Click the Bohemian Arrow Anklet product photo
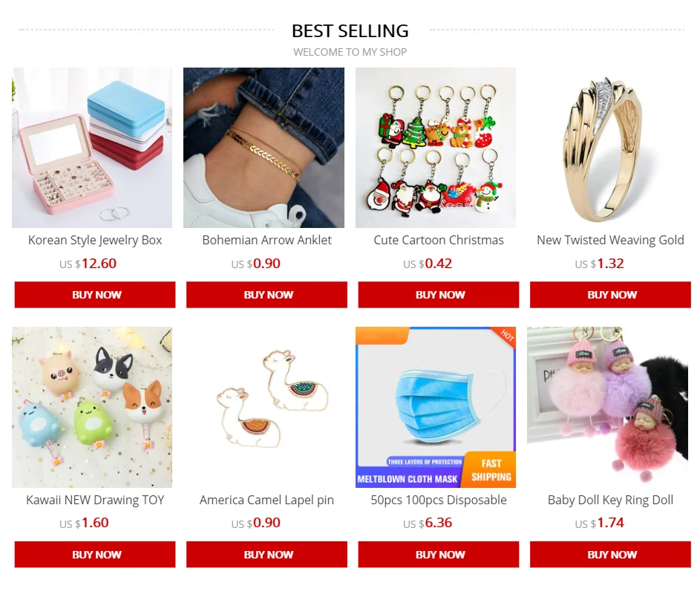 point(264,148)
